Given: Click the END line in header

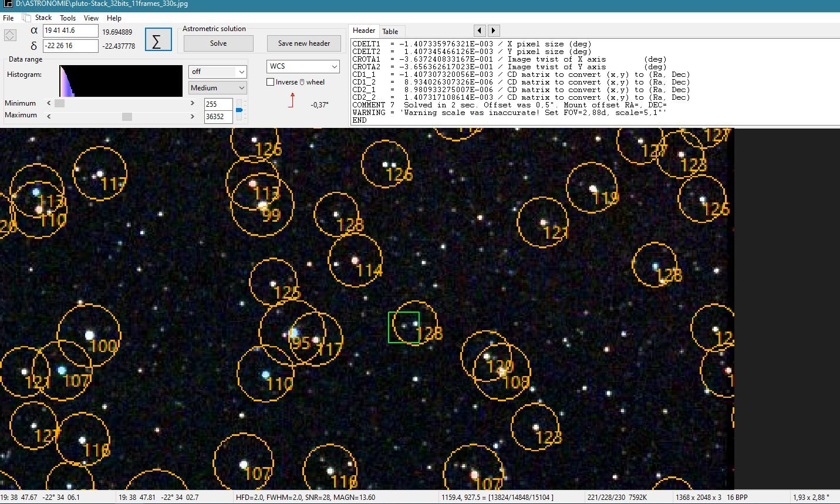Looking at the screenshot, I should pyautogui.click(x=359, y=120).
